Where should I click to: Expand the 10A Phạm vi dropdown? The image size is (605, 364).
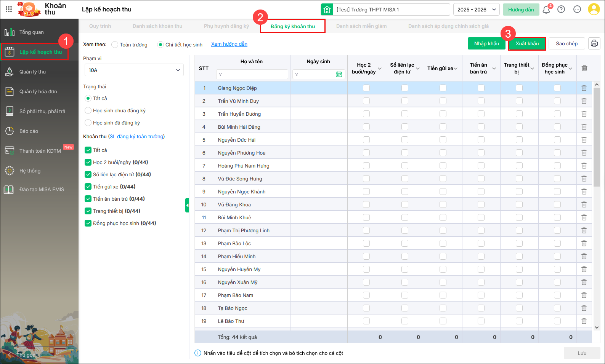(134, 70)
